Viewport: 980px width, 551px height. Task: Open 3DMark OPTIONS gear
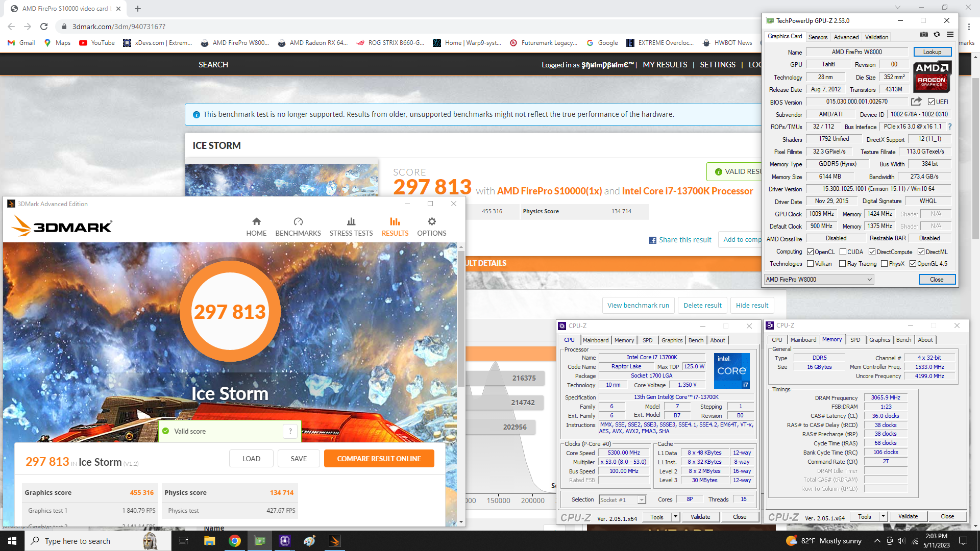[432, 227]
